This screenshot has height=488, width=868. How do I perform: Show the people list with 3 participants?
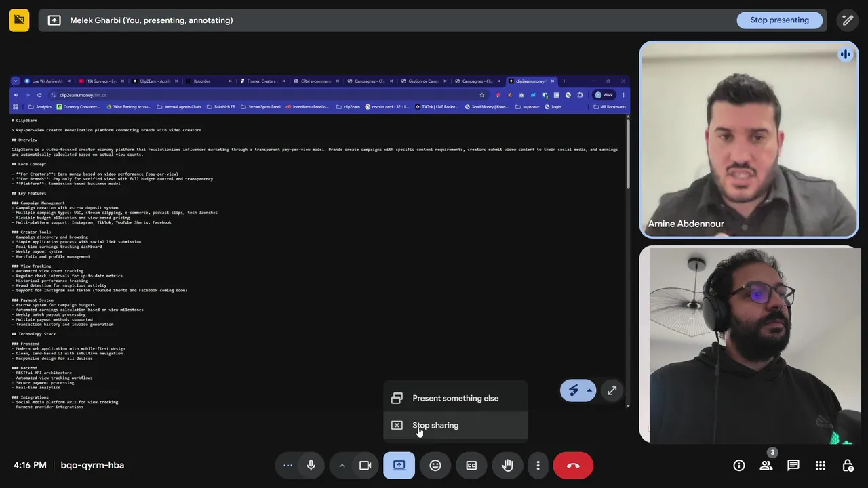click(766, 466)
